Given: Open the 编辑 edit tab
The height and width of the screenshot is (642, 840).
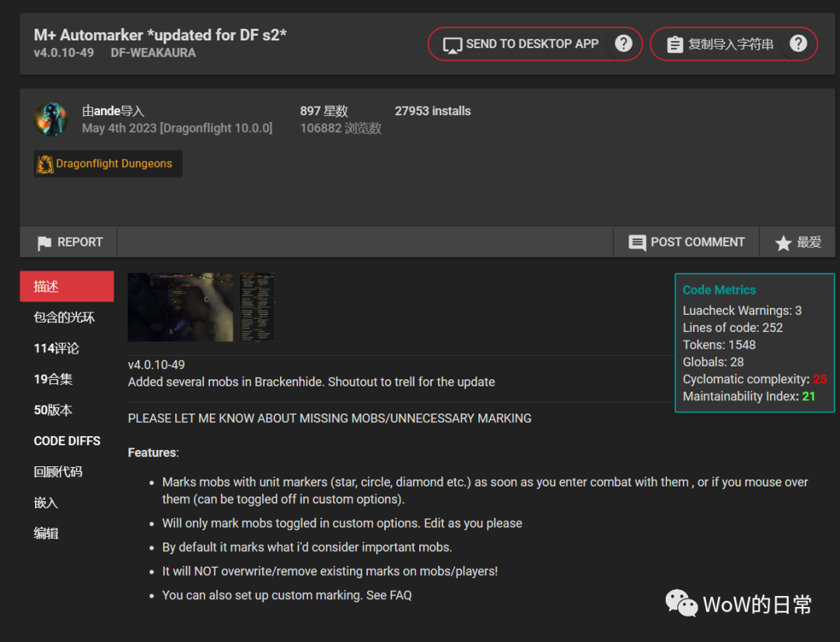Looking at the screenshot, I should click(x=47, y=533).
